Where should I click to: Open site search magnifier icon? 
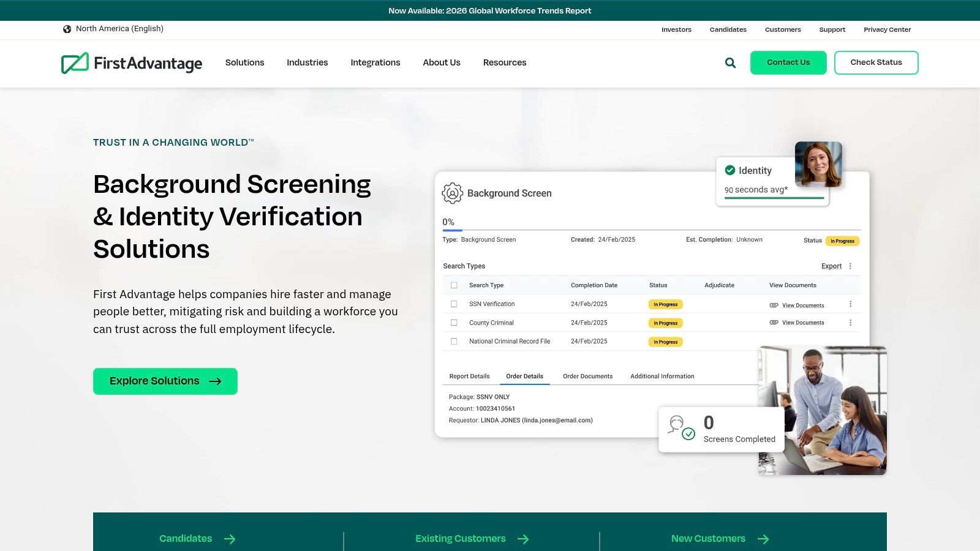[730, 62]
